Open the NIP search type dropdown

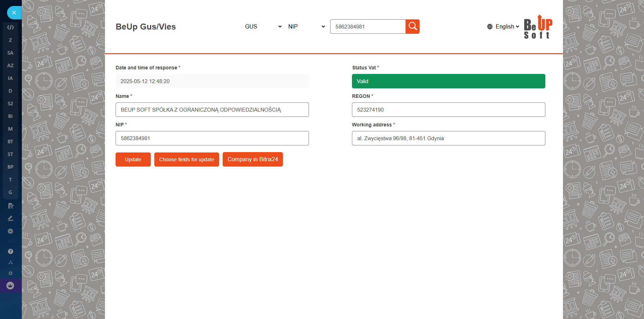pyautogui.click(x=306, y=26)
